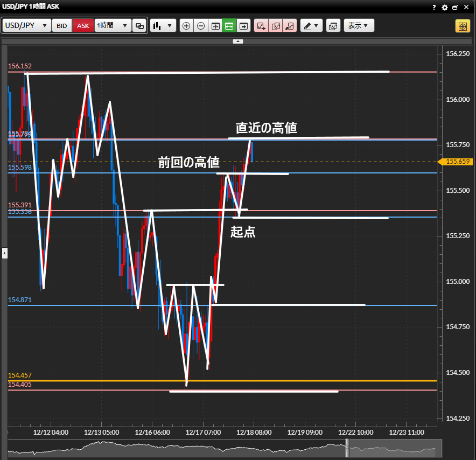Click the help question mark icon
This screenshot has width=476, height=460.
click(435, 8)
